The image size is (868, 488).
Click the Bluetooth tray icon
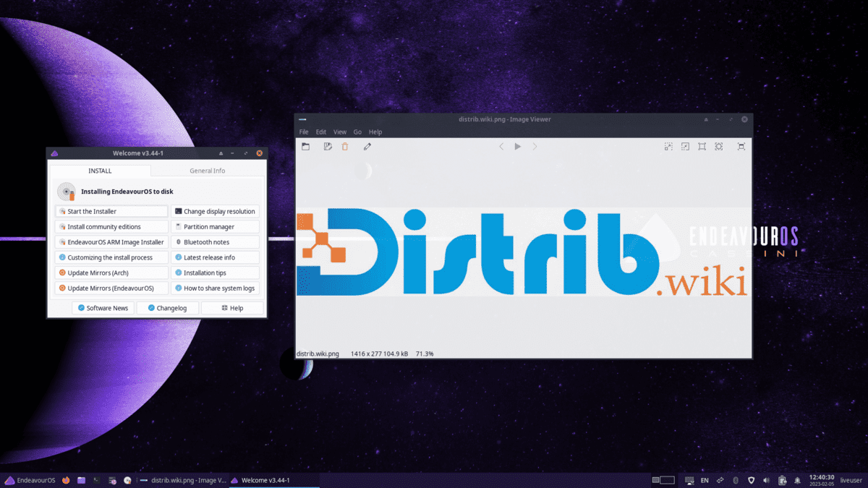pyautogui.click(x=736, y=480)
